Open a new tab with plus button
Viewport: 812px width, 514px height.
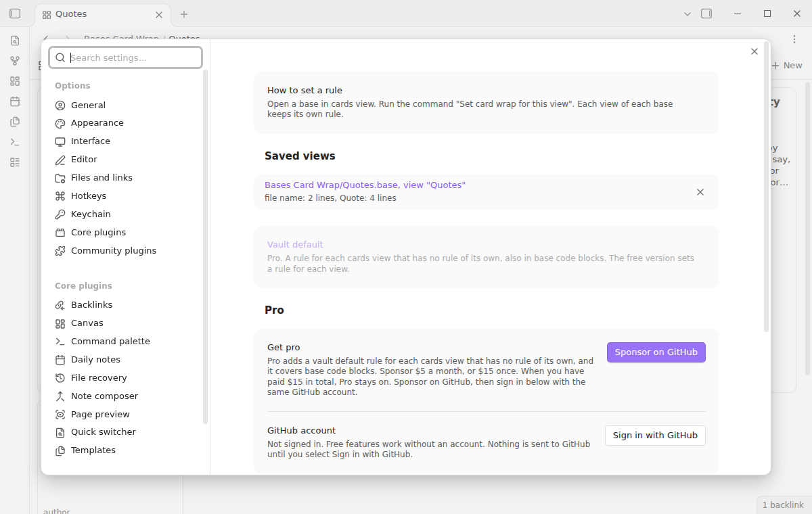pos(184,14)
